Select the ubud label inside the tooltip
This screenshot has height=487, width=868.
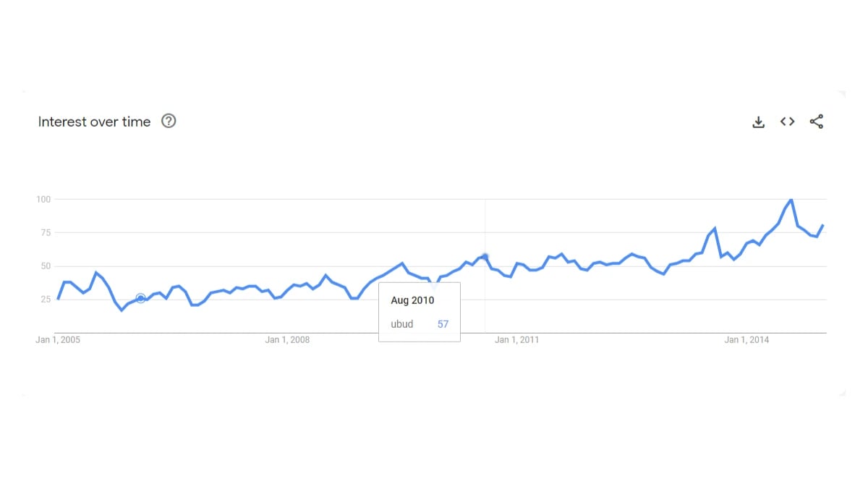(x=401, y=324)
